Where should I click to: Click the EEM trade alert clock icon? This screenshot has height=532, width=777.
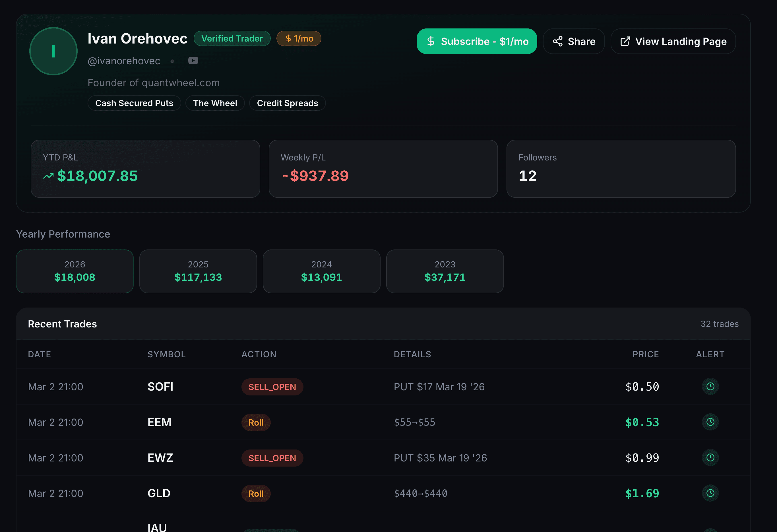tap(710, 422)
